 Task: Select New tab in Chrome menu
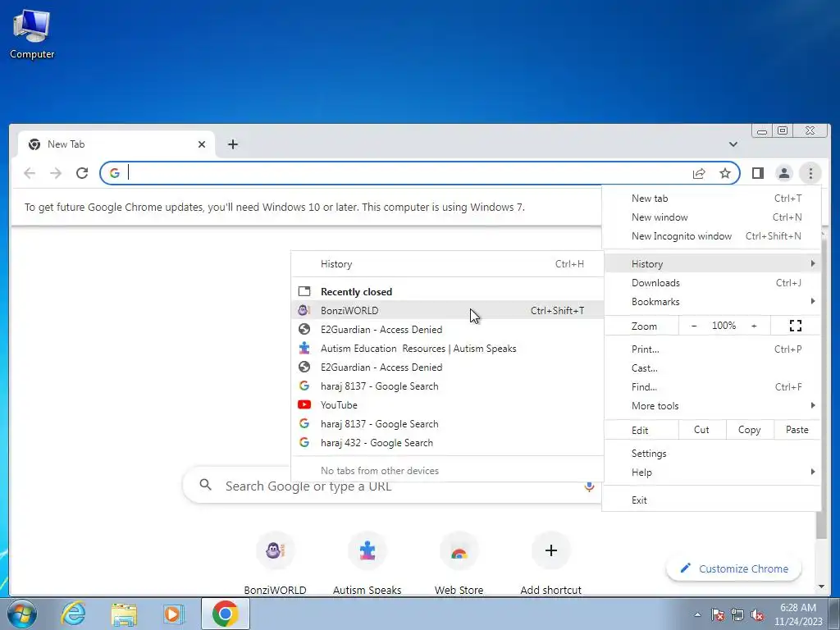pos(711,199)
